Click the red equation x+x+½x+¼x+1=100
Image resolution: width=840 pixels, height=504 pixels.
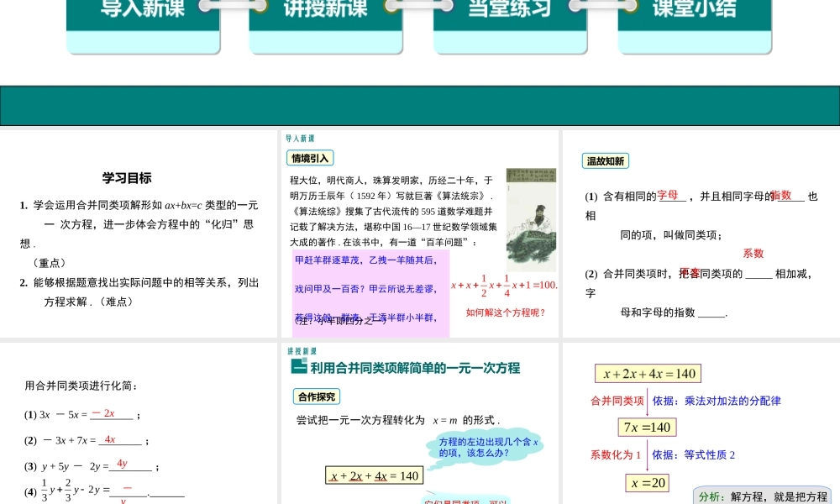[504, 286]
